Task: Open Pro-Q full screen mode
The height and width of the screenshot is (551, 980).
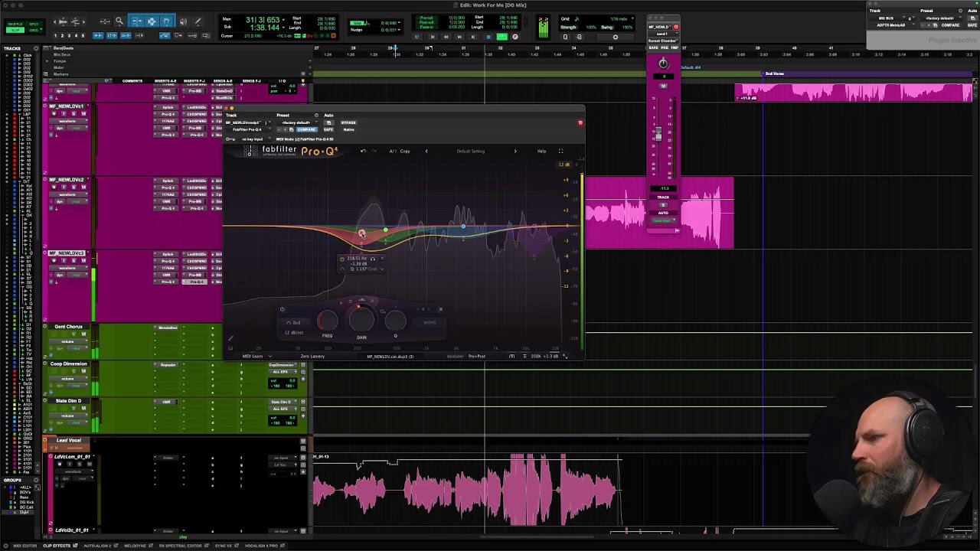Action: click(560, 151)
